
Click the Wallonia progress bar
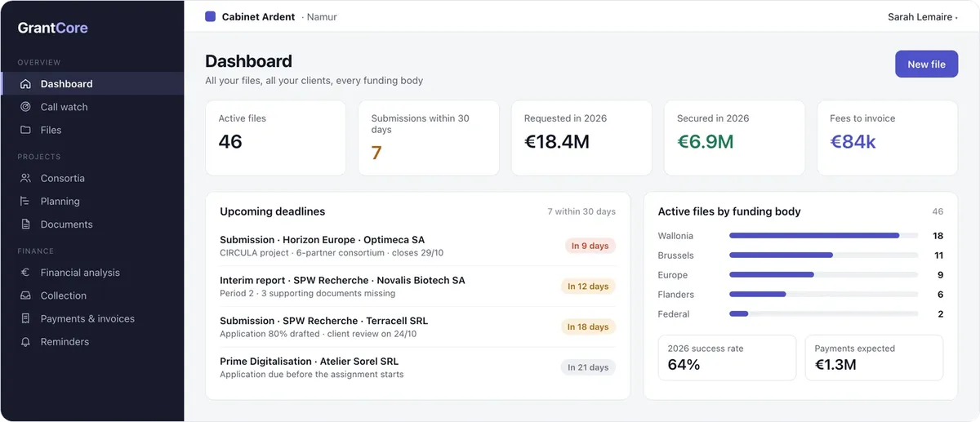pos(824,236)
